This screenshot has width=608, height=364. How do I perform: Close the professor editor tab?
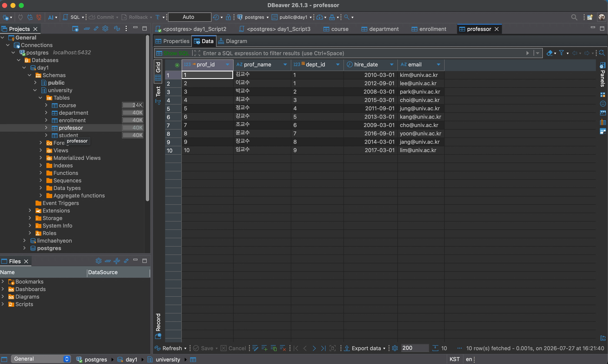[x=497, y=29]
